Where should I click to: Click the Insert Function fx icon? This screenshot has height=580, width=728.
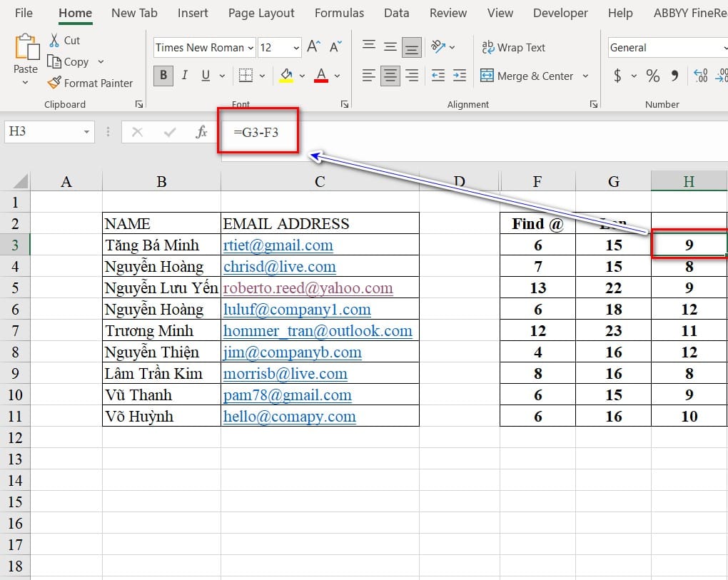pyautogui.click(x=202, y=132)
